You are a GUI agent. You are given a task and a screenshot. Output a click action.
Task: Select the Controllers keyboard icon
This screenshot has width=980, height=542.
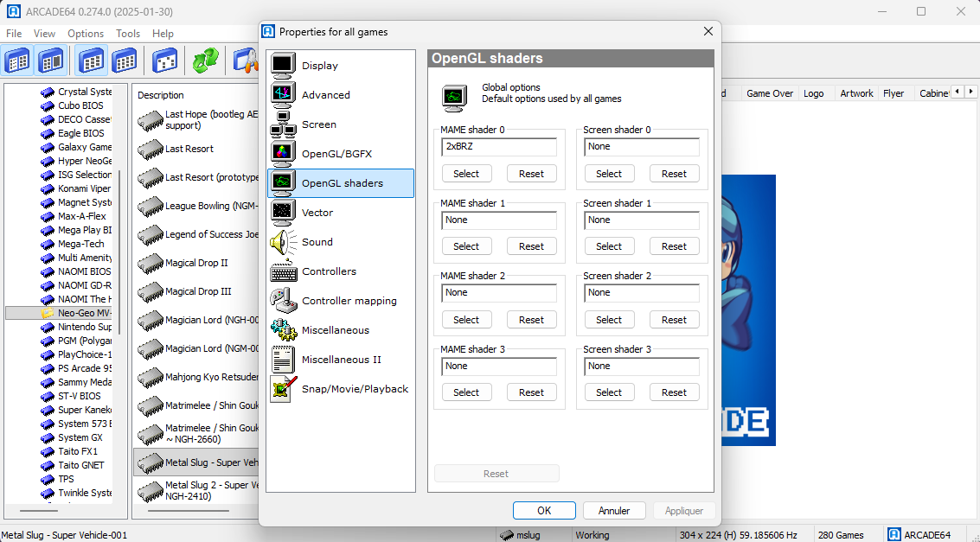click(x=283, y=271)
